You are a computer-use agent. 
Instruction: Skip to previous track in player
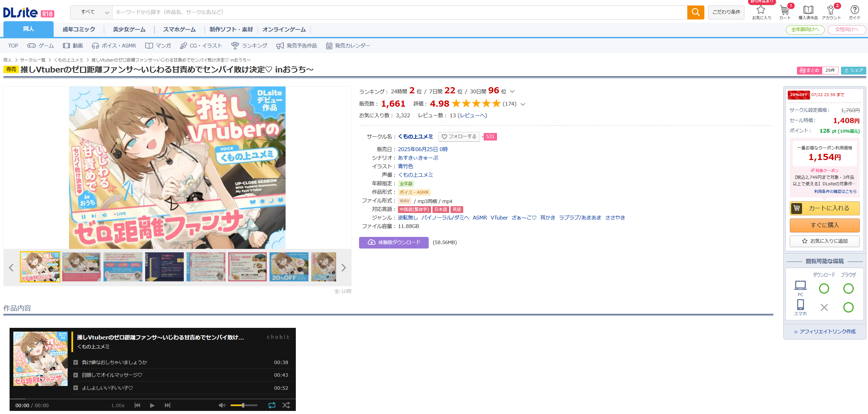(x=137, y=405)
